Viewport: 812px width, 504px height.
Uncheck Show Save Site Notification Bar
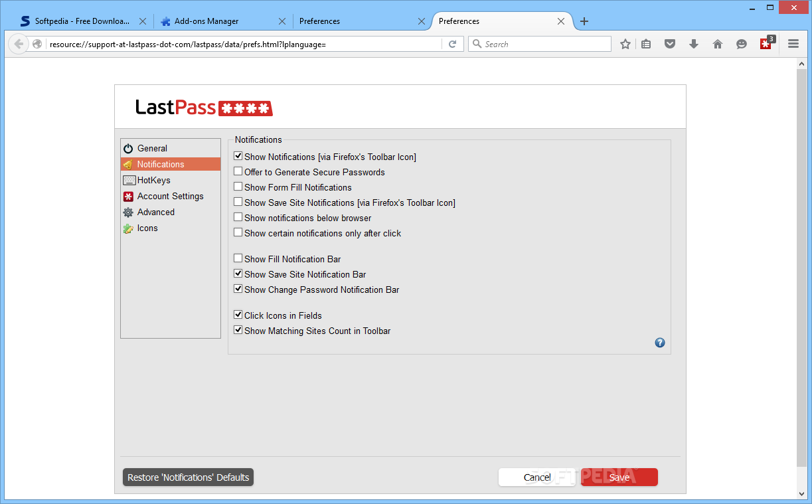pos(238,274)
